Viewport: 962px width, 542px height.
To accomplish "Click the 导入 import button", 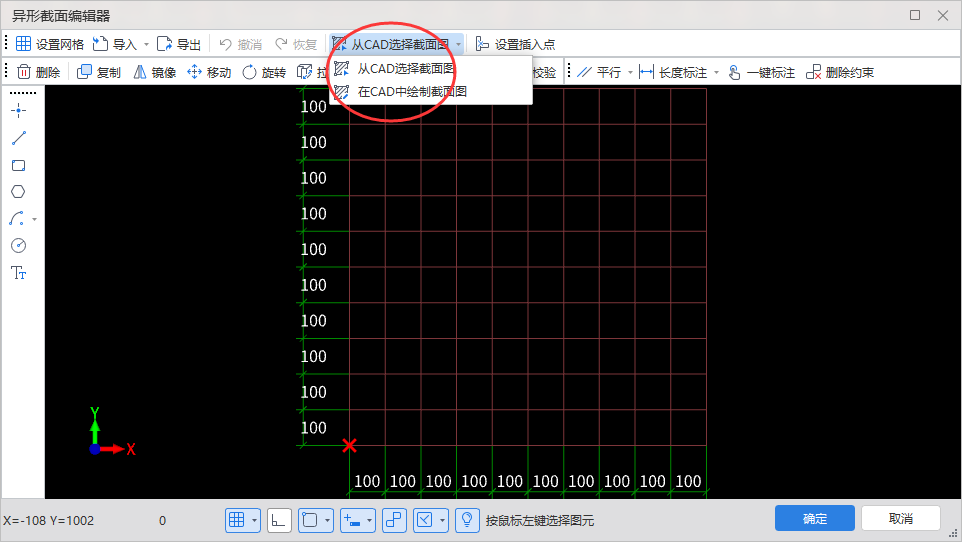I will coord(115,44).
